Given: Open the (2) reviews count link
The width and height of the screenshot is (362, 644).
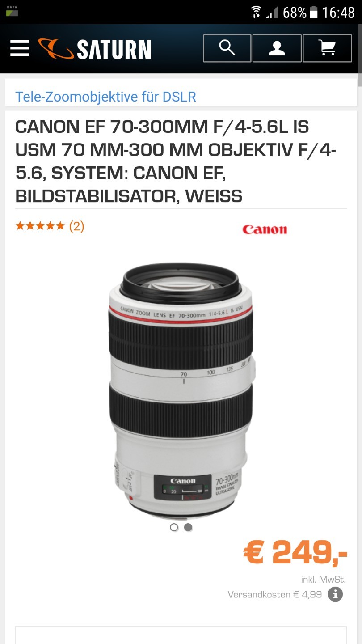Looking at the screenshot, I should click(76, 226).
